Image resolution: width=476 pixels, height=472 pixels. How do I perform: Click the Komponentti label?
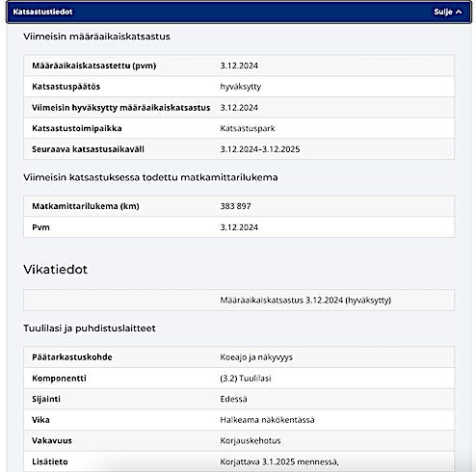tap(59, 379)
